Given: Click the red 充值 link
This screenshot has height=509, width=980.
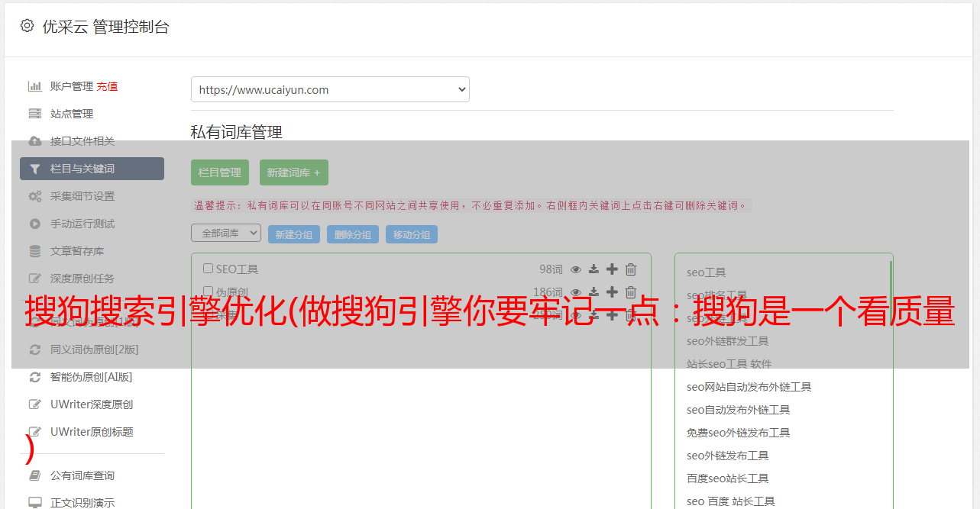Looking at the screenshot, I should coord(107,86).
